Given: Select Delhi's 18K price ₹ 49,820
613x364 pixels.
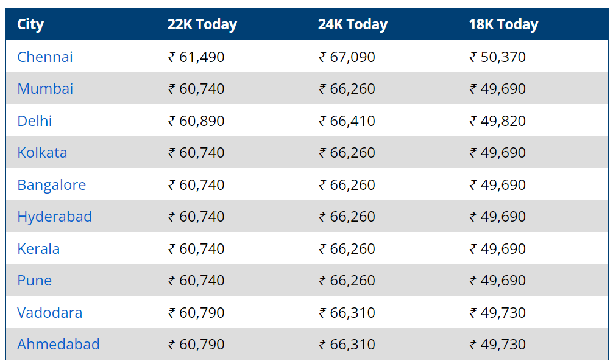Looking at the screenshot, I should 498,121.
